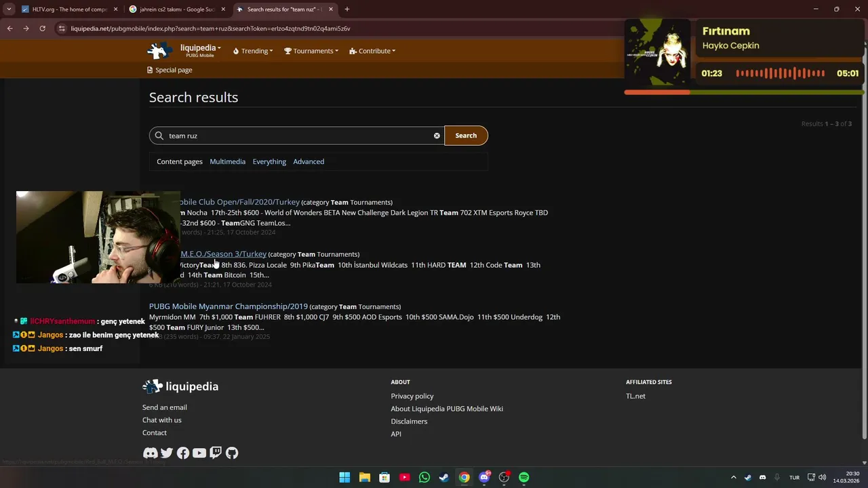Open Discord from the taskbar

[484, 477]
